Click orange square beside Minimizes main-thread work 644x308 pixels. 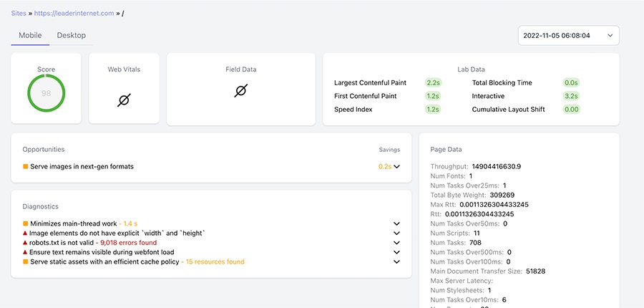click(26, 223)
